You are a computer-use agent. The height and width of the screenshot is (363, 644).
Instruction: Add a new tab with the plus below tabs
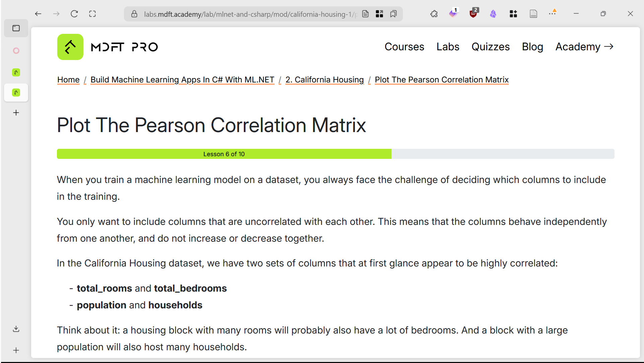pyautogui.click(x=16, y=113)
